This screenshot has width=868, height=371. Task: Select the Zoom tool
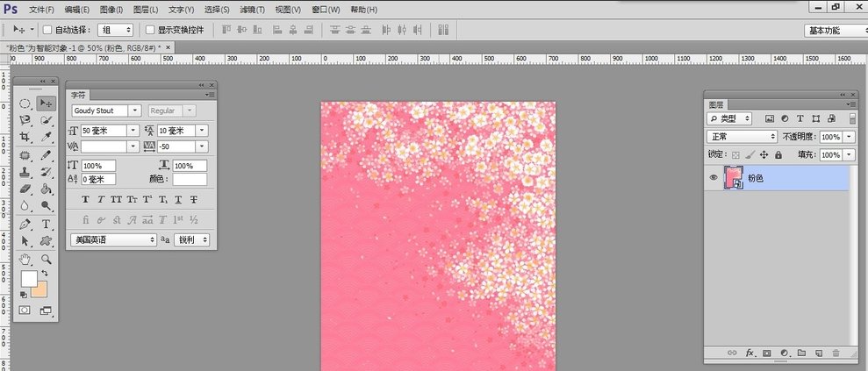(x=47, y=259)
